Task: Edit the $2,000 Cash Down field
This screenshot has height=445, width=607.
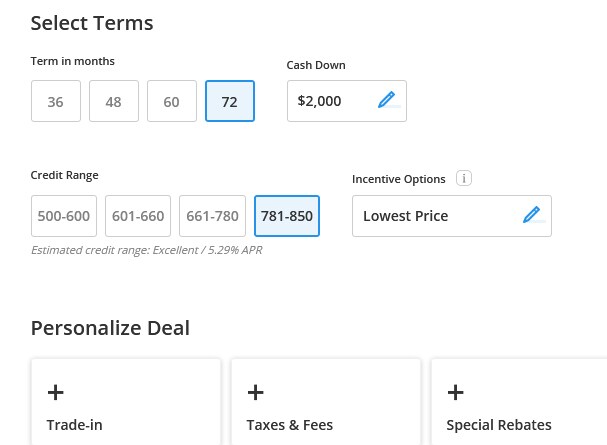Action: coord(347,101)
